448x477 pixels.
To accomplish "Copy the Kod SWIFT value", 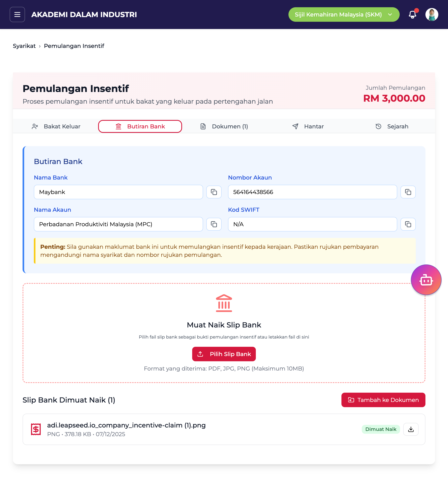I will pos(408,224).
